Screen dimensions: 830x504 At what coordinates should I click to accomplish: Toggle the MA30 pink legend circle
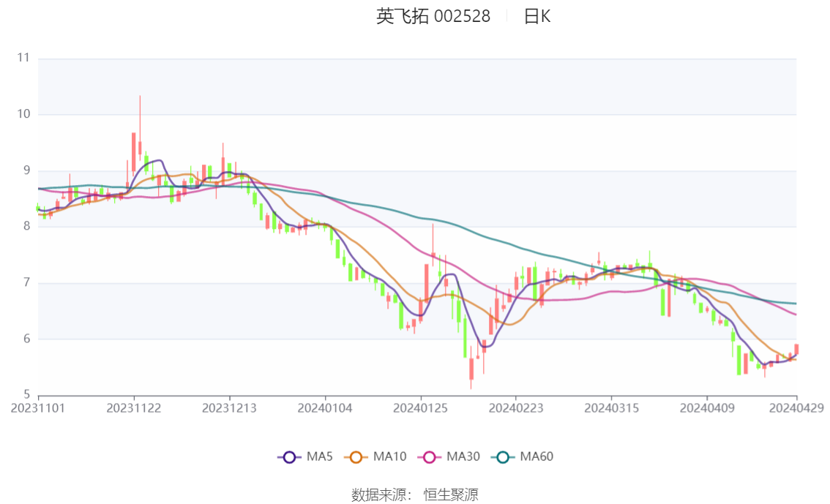430,457
